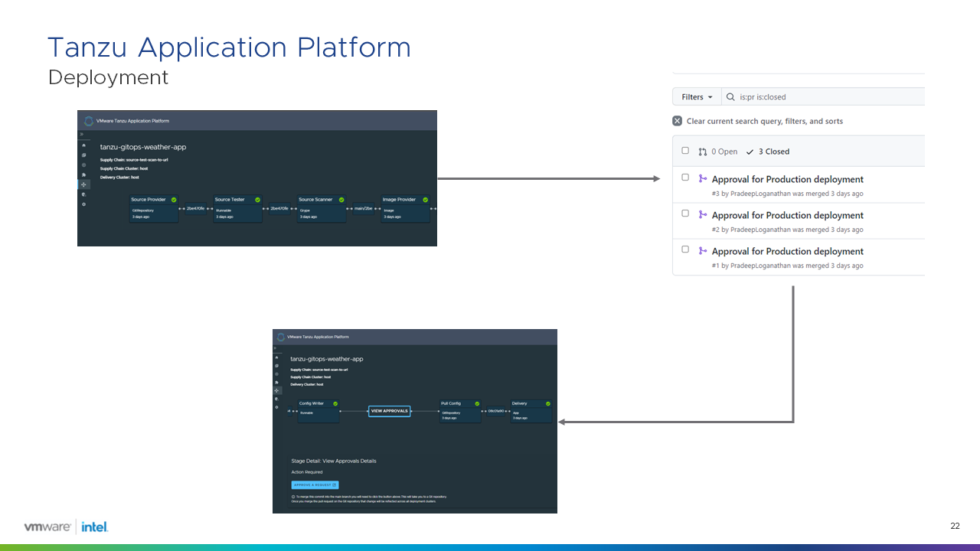980x551 pixels.
Task: Click the search magnifier icon in GitHub
Action: click(732, 97)
